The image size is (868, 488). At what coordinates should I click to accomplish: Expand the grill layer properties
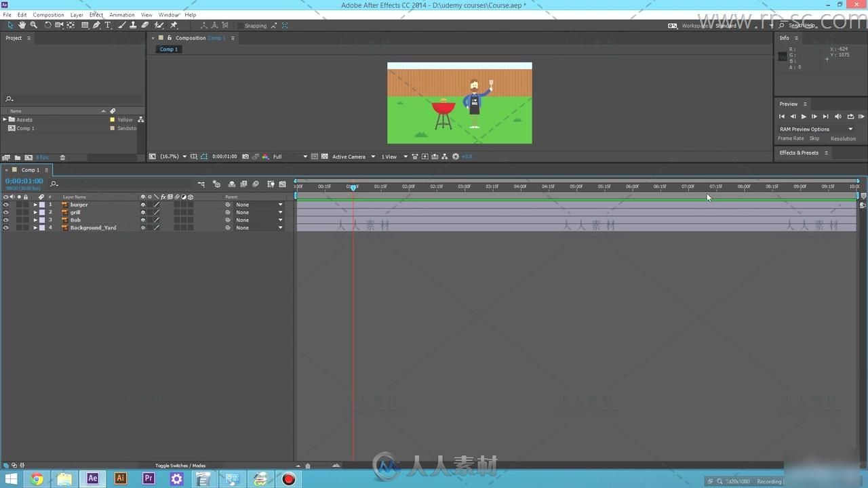(x=35, y=212)
